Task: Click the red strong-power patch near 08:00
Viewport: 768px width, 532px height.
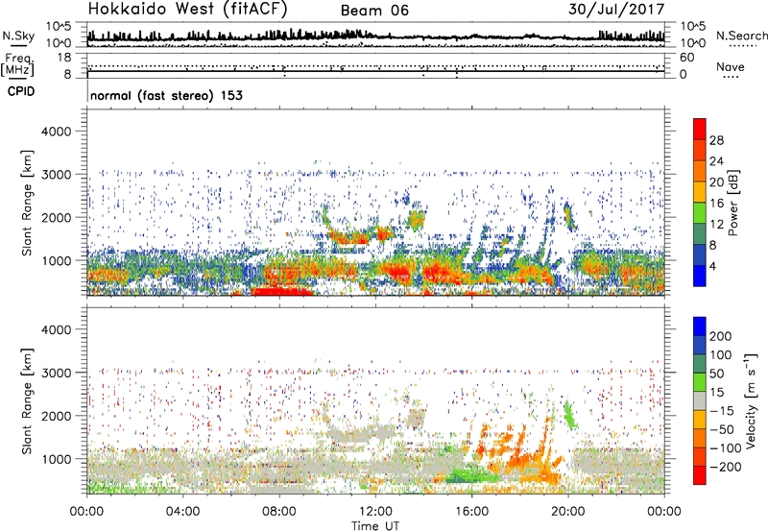Action: 281,291
